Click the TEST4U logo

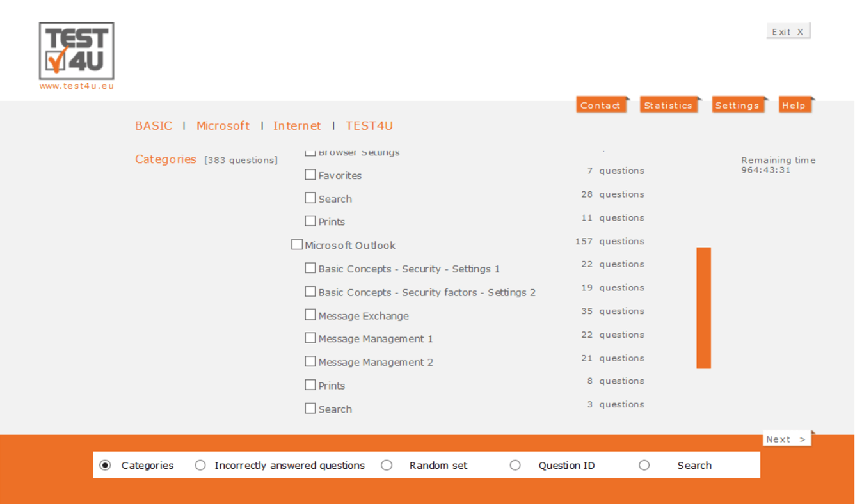[77, 51]
